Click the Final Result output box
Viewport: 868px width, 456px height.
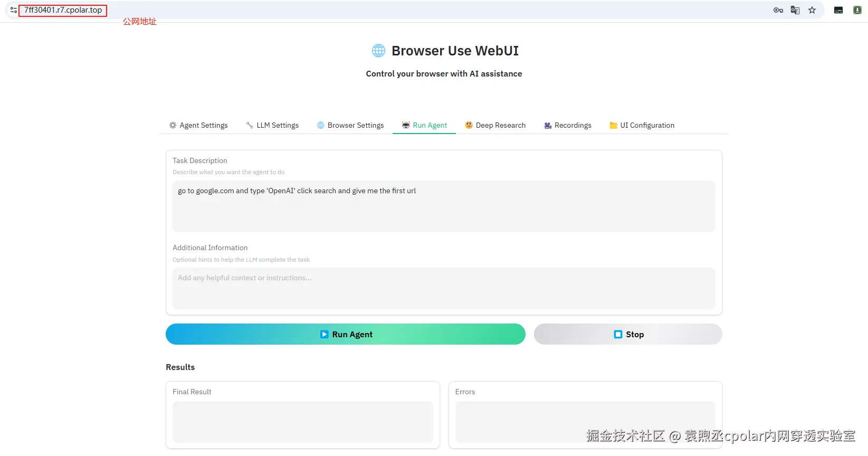(303, 422)
